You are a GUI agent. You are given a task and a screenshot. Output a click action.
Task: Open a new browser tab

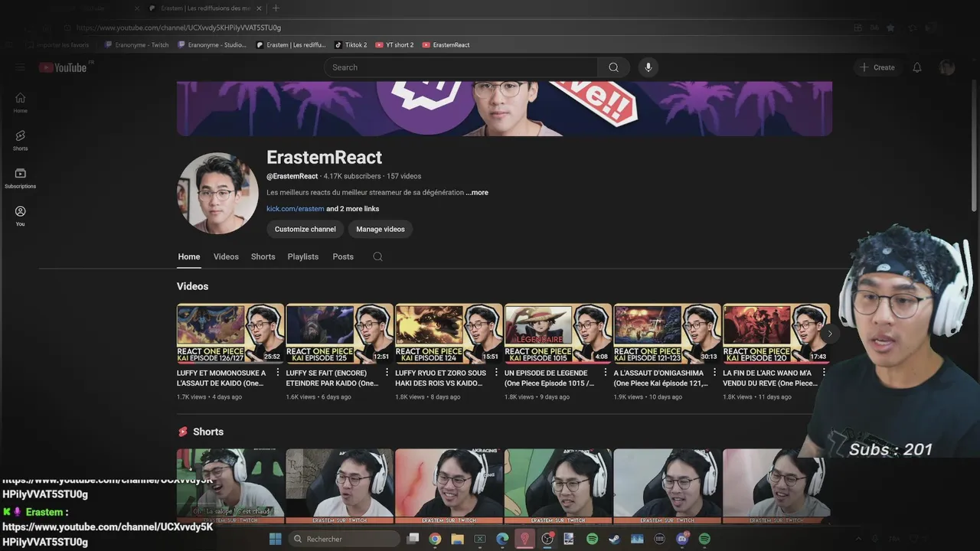coord(276,8)
